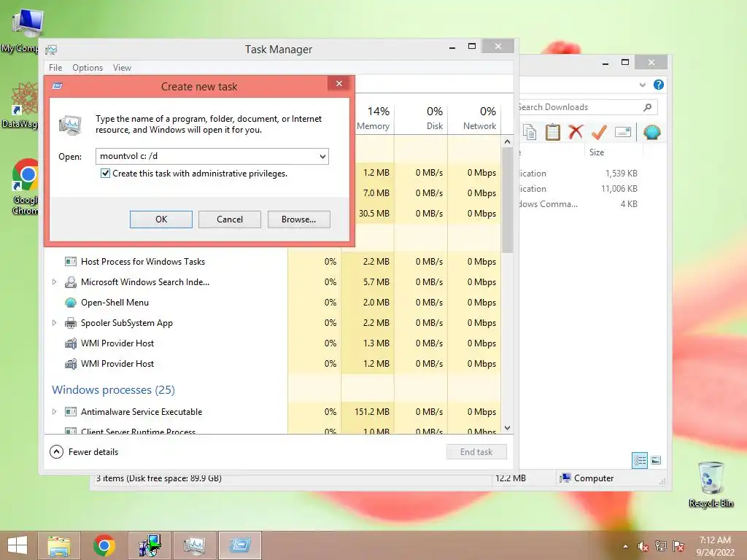The image size is (747, 560).
Task: Click the red X Delete icon in Explorer
Action: [x=576, y=131]
